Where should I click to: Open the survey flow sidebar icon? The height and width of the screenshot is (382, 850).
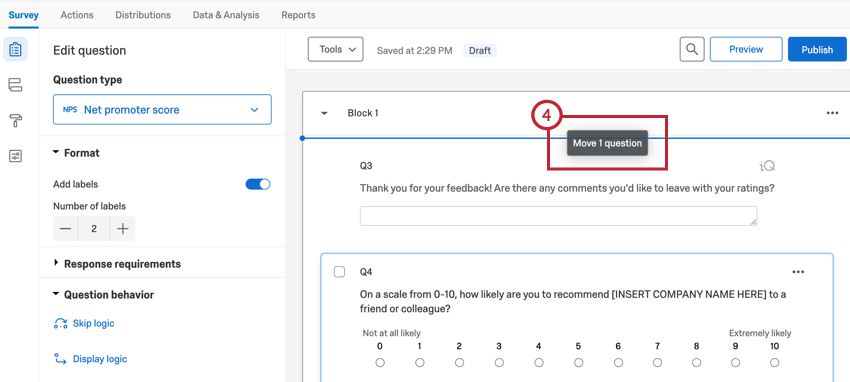(x=15, y=85)
